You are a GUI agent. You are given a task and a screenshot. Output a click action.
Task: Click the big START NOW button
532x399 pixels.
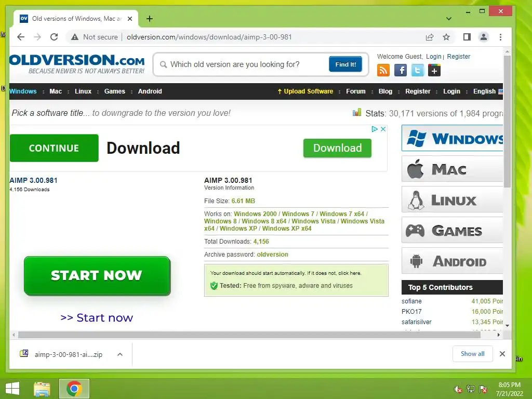[97, 276]
